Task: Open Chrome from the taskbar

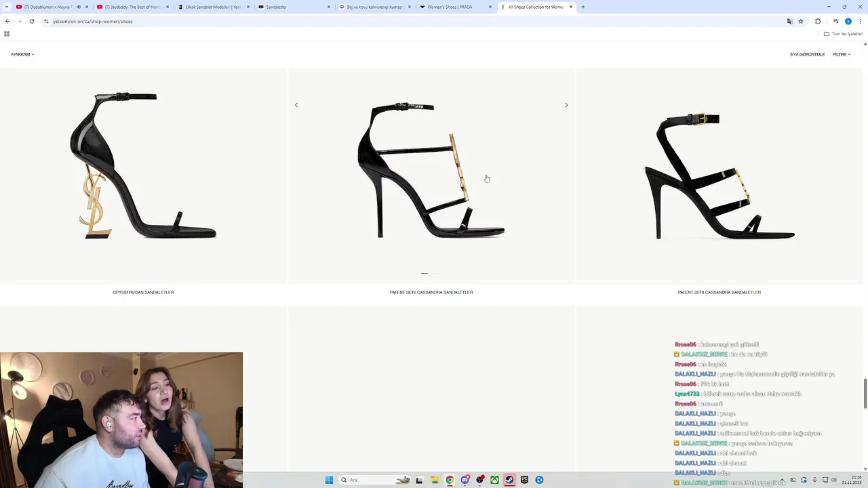Action: pos(450,480)
